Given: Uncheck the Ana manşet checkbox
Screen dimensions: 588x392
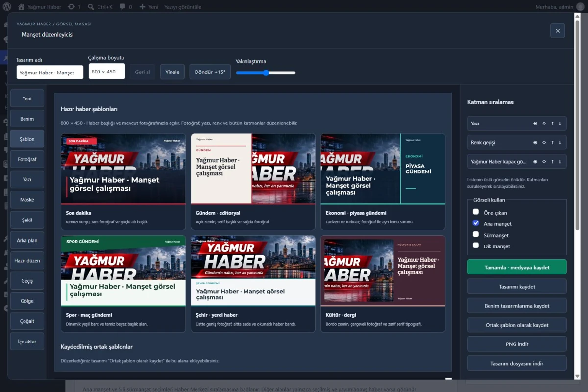Looking at the screenshot, I should [476, 223].
